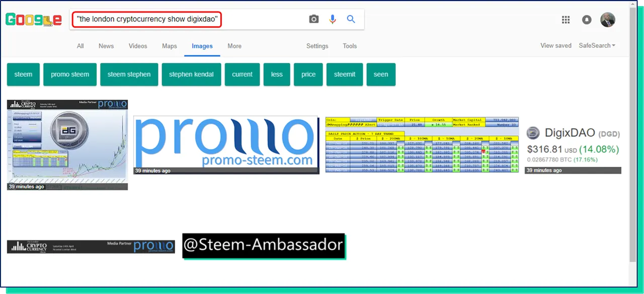The height and width of the screenshot is (294, 644).
Task: Filter by the steem stephen chip
Action: pyautogui.click(x=129, y=74)
